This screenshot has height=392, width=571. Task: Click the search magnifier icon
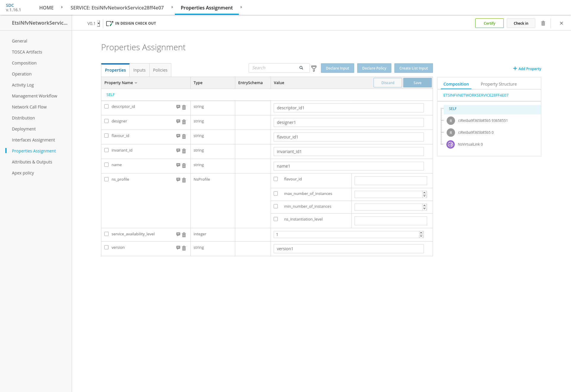coord(301,68)
